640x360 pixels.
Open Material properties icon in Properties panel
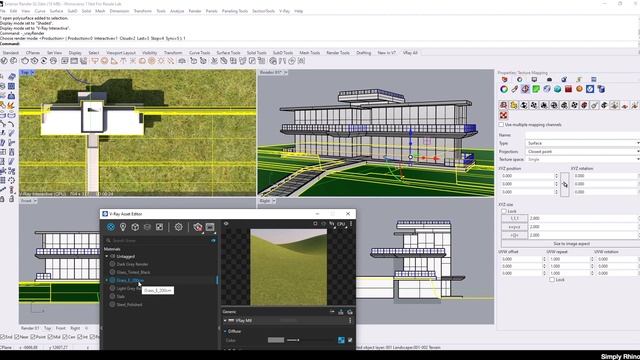click(515, 89)
